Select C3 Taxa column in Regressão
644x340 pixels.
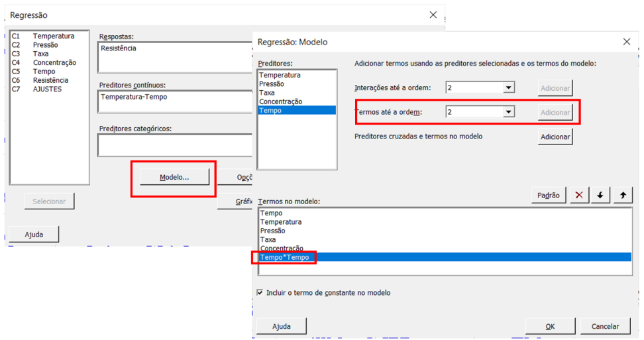click(x=49, y=54)
